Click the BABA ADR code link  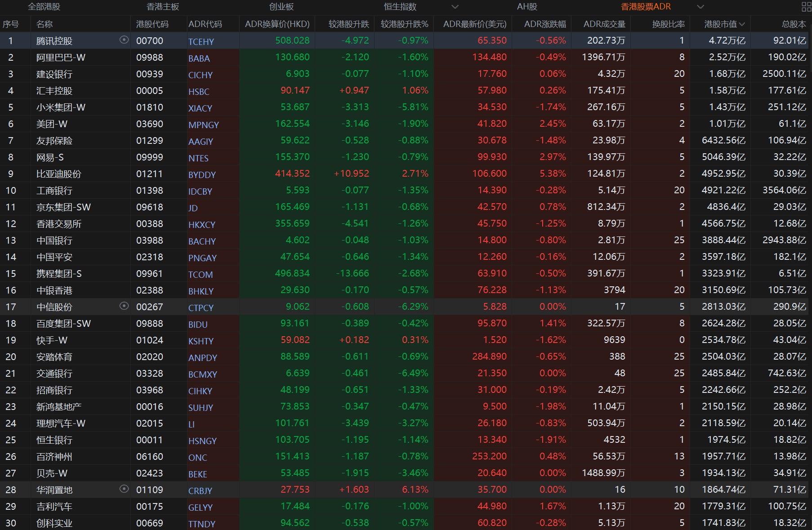pos(199,58)
